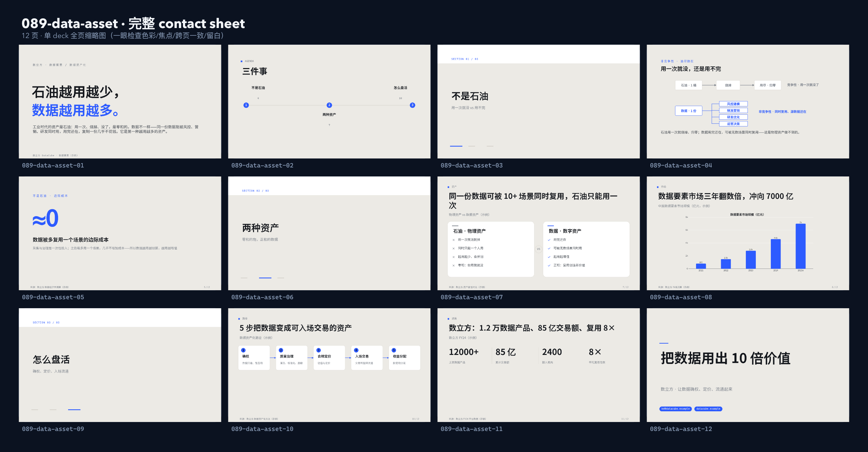Click the caption 089-data-asset-11
868x452 pixels.
[x=471, y=429]
